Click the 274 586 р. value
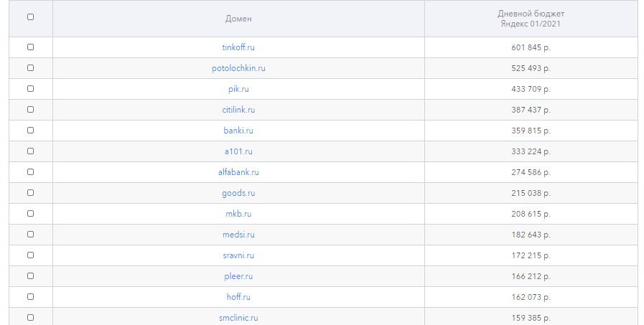The width and height of the screenshot is (644, 325). click(x=531, y=172)
